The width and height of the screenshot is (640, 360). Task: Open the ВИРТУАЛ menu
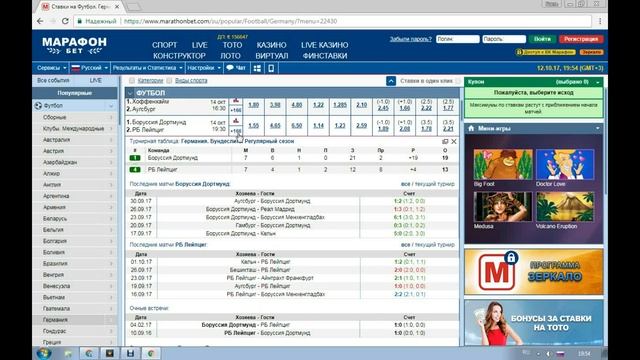point(272,56)
